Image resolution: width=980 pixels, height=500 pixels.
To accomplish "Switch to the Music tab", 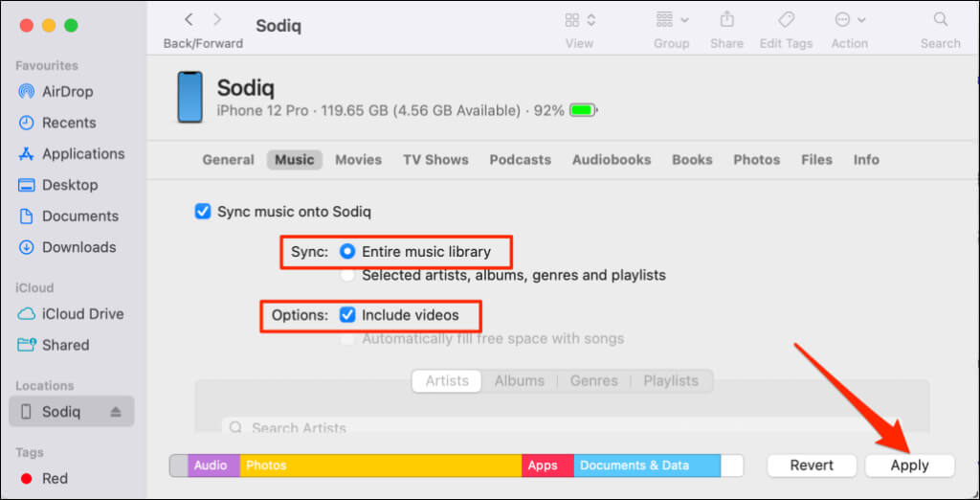I will tap(295, 160).
